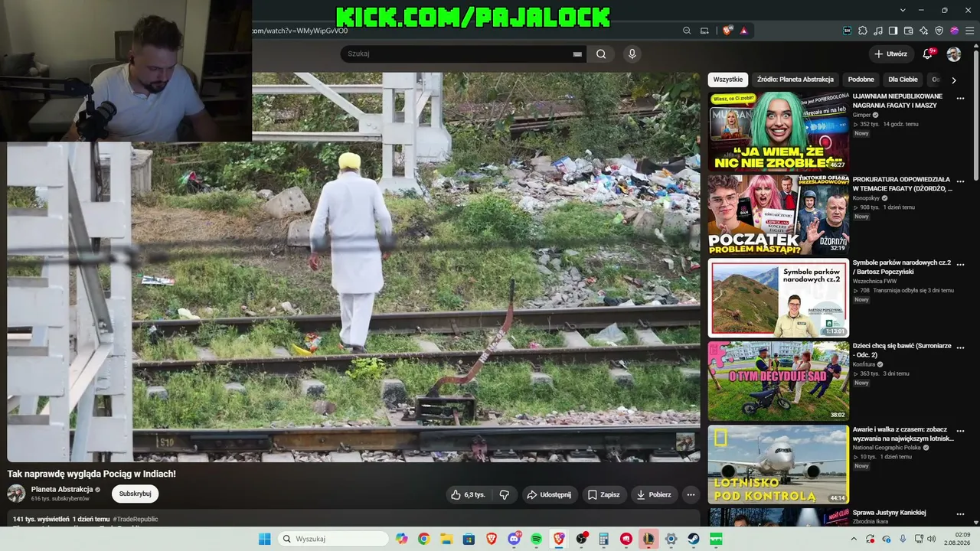Open YouTube notifications bell

pyautogui.click(x=928, y=54)
